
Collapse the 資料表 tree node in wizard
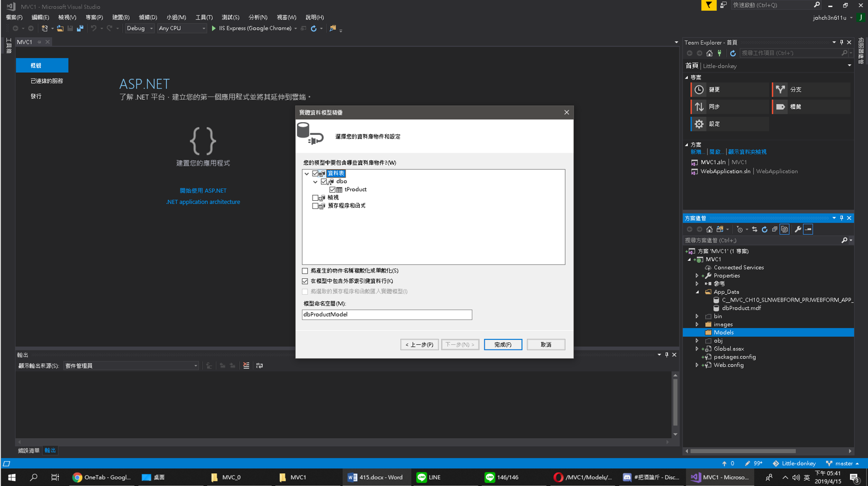pos(307,174)
